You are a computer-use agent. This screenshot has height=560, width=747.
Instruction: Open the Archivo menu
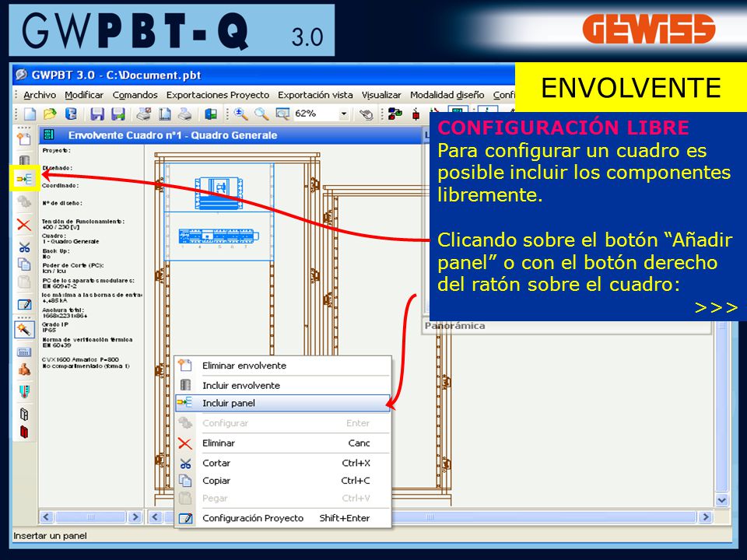(x=40, y=95)
